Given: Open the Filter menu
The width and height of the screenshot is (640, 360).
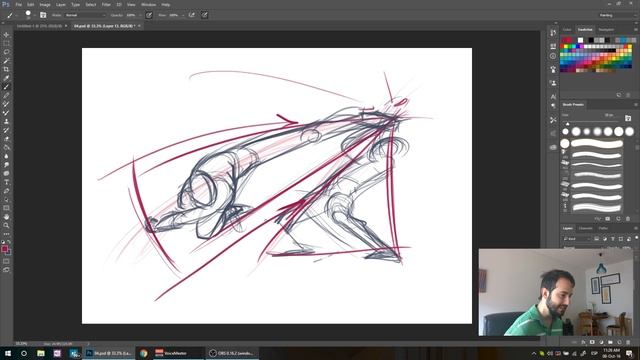Looking at the screenshot, I should pyautogui.click(x=106, y=4).
